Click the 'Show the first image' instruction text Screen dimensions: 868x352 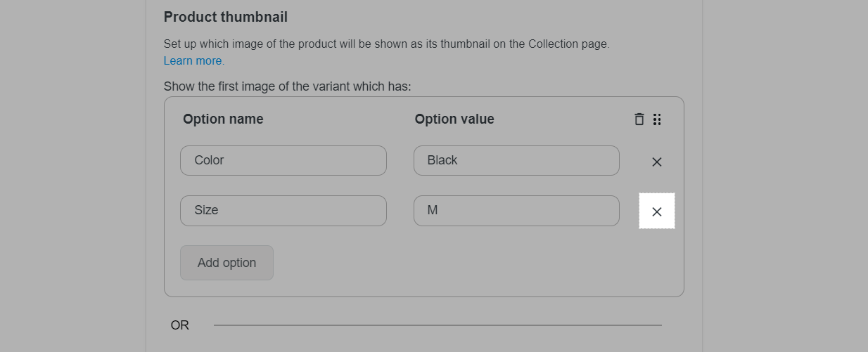[x=288, y=86]
